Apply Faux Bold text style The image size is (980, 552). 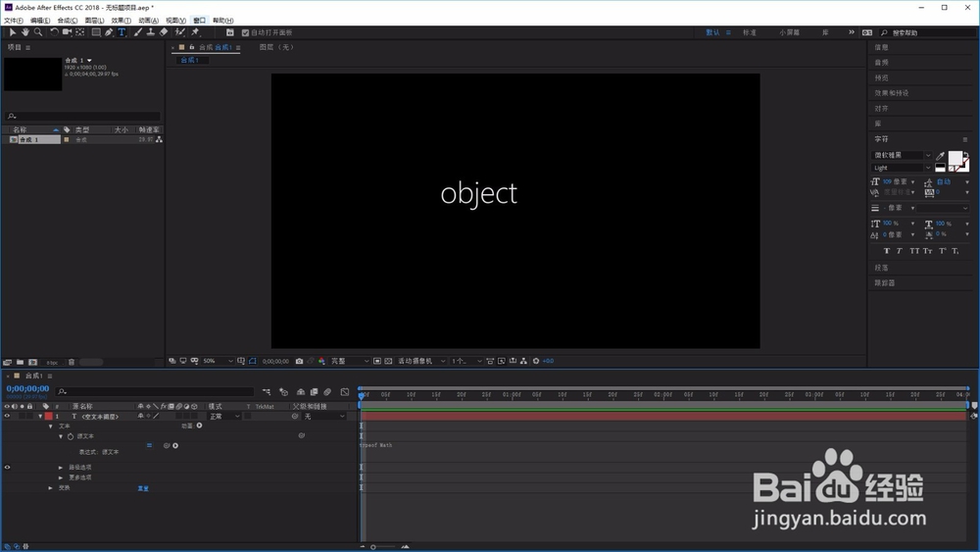(x=886, y=251)
